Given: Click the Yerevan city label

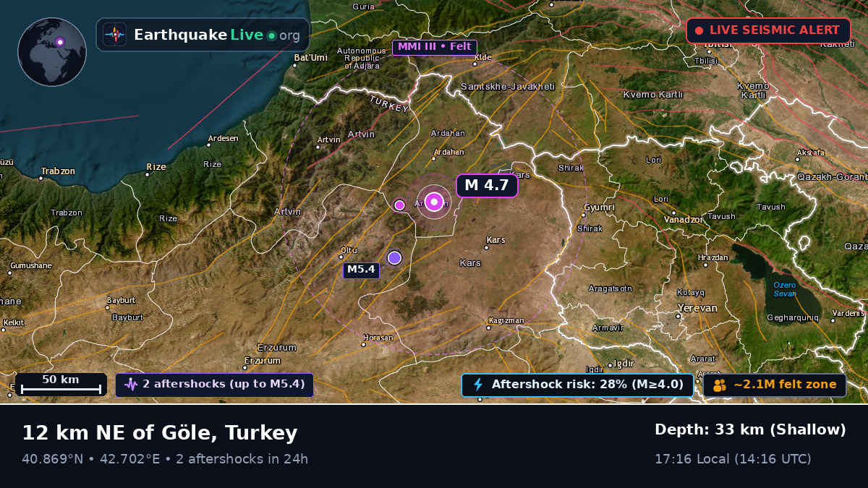Looking at the screenshot, I should click(697, 308).
